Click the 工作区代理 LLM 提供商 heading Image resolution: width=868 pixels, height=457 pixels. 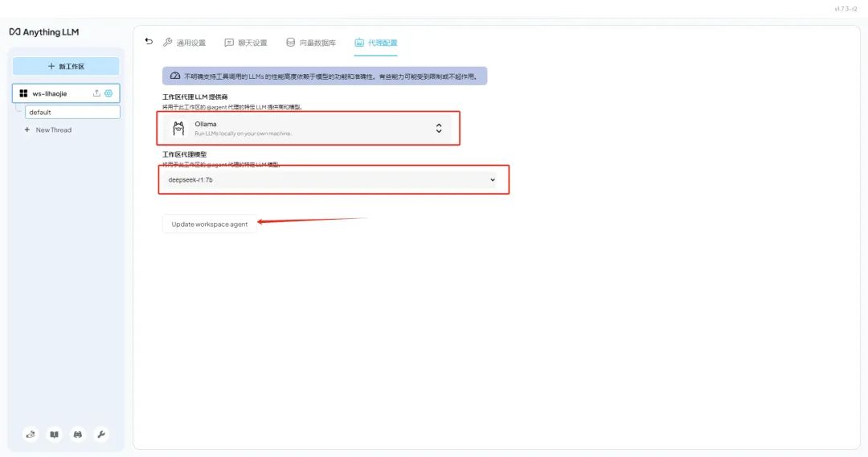(x=194, y=97)
